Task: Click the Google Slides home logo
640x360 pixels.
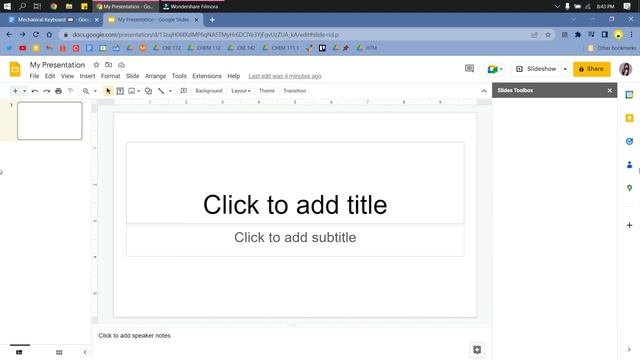Action: (x=15, y=69)
